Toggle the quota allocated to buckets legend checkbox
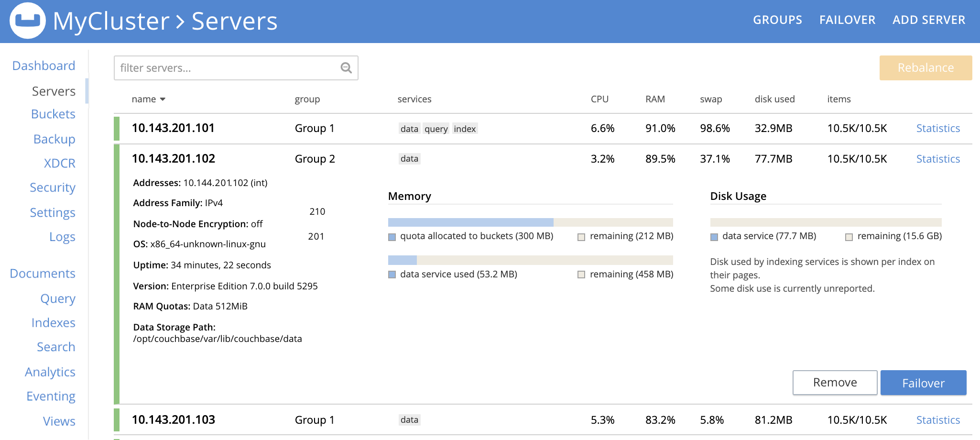This screenshot has width=980, height=440. pyautogui.click(x=392, y=236)
